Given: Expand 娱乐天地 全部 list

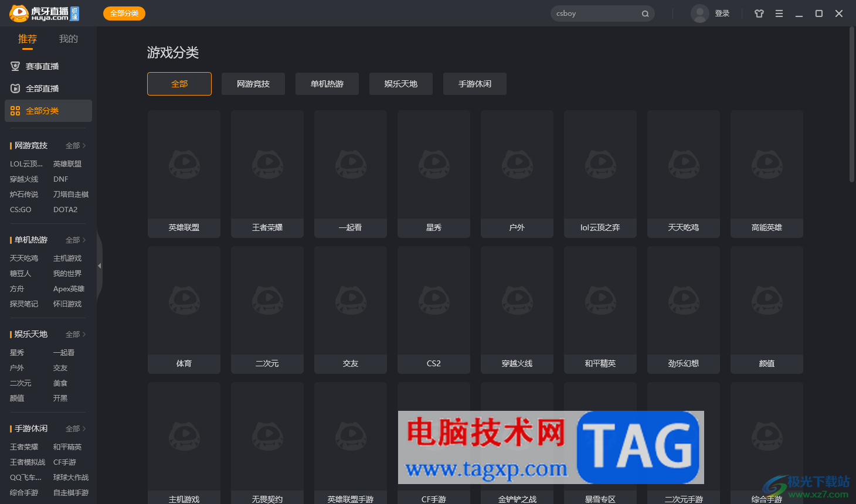Looking at the screenshot, I should coord(76,334).
